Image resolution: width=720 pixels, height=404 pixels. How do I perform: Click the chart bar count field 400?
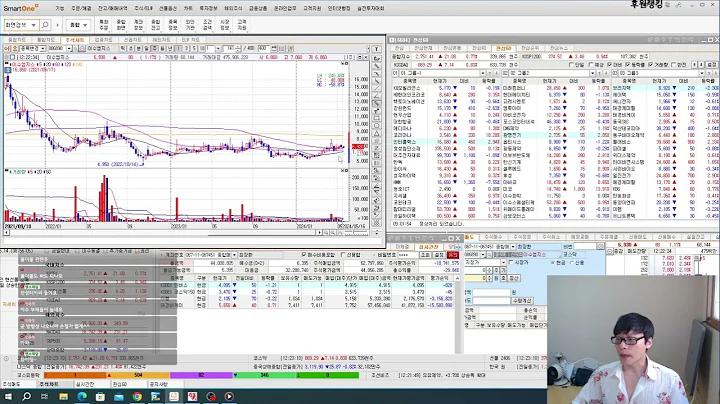263,48
